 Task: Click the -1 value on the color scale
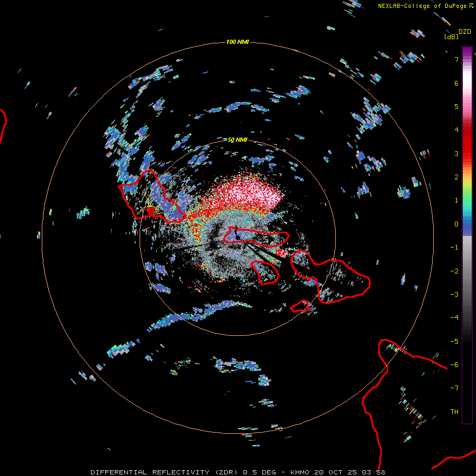454,248
